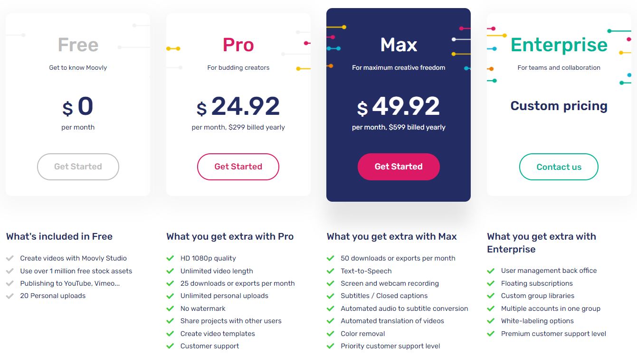Image resolution: width=637 pixels, height=364 pixels.
Task: Click the Contact us button for Enterprise
Action: point(559,167)
